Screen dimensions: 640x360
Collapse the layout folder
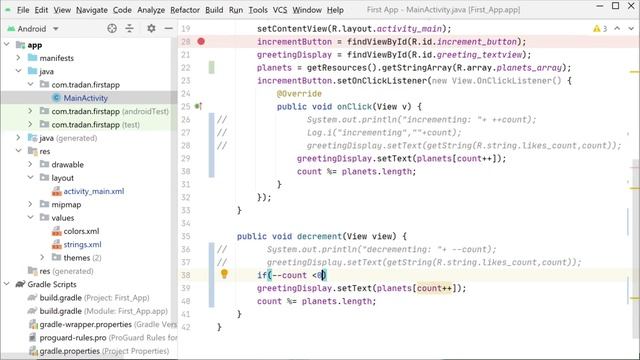tap(31, 178)
